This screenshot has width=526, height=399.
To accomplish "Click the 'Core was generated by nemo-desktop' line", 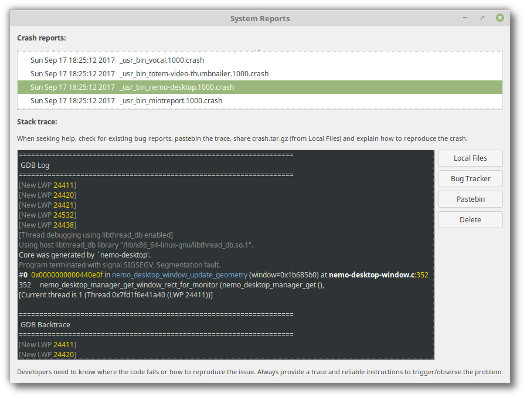I will point(85,255).
